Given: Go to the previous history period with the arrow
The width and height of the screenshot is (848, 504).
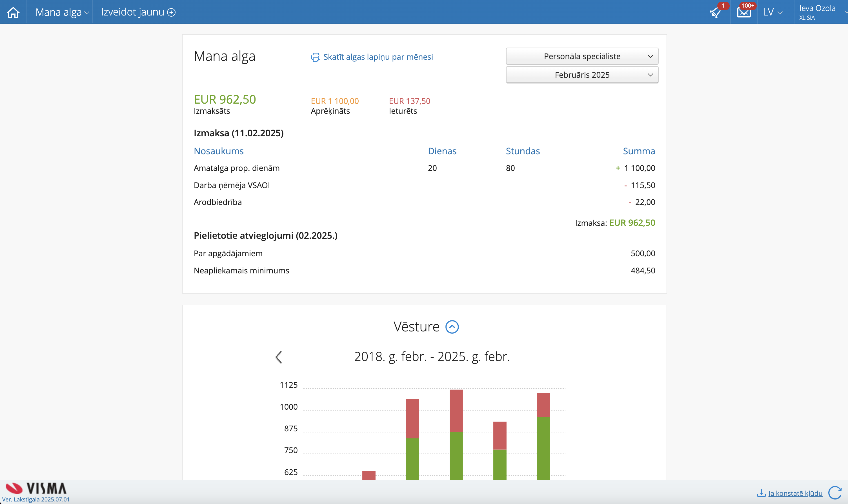Looking at the screenshot, I should (x=279, y=357).
